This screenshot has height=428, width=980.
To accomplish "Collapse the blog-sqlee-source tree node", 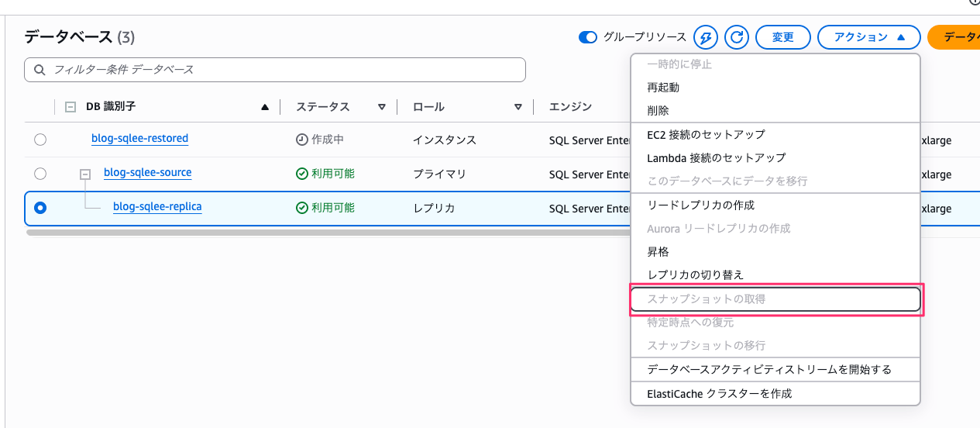I will click(86, 174).
